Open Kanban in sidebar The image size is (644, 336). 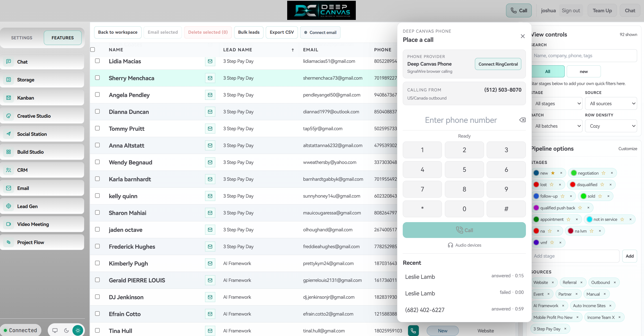[42, 98]
